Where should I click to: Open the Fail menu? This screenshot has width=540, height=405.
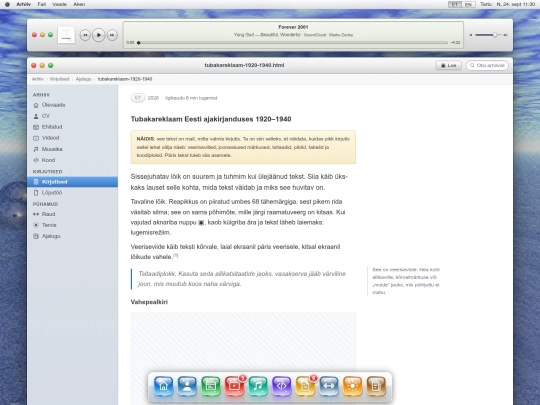point(42,4)
